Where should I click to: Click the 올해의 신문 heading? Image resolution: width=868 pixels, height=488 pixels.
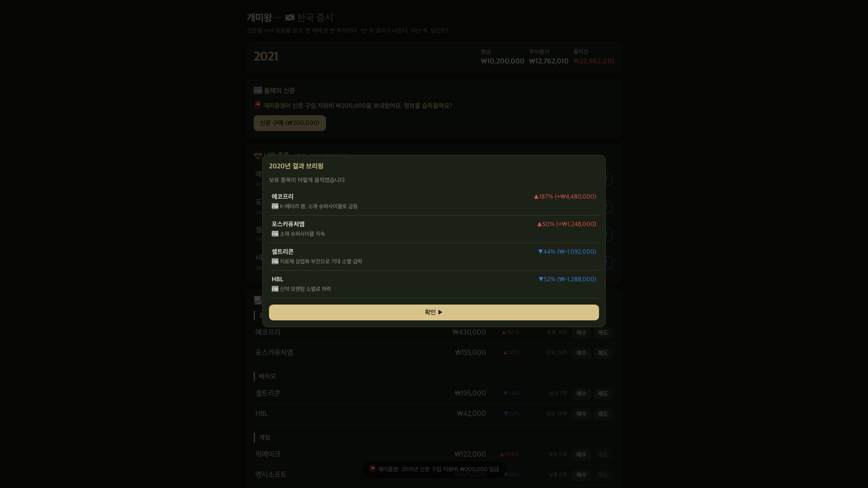coord(279,91)
